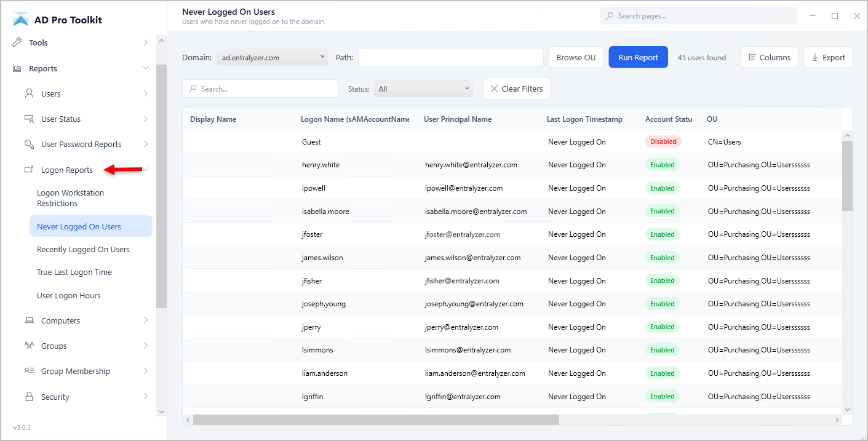Click the AD Pro Toolkit logo
This screenshot has height=441, width=868.
[20, 18]
